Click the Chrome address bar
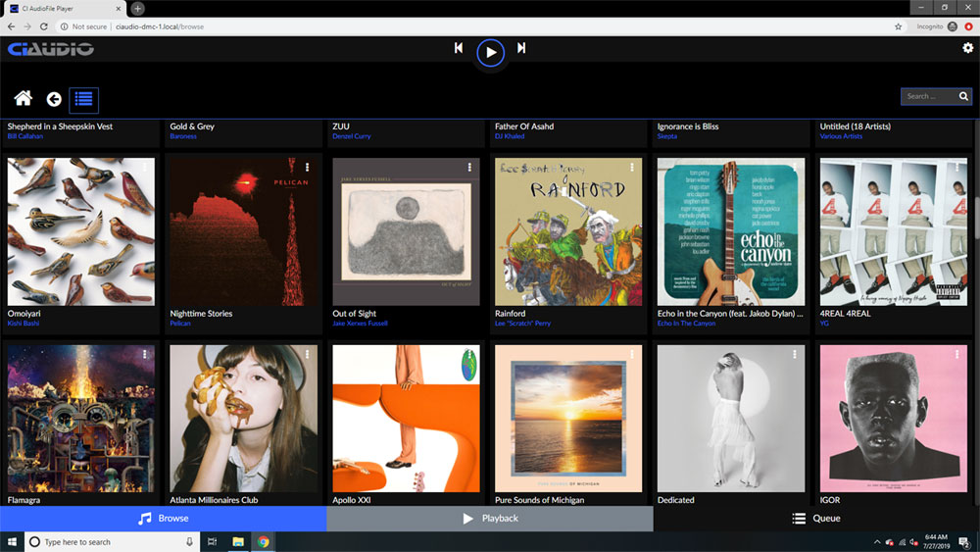 click(x=475, y=26)
